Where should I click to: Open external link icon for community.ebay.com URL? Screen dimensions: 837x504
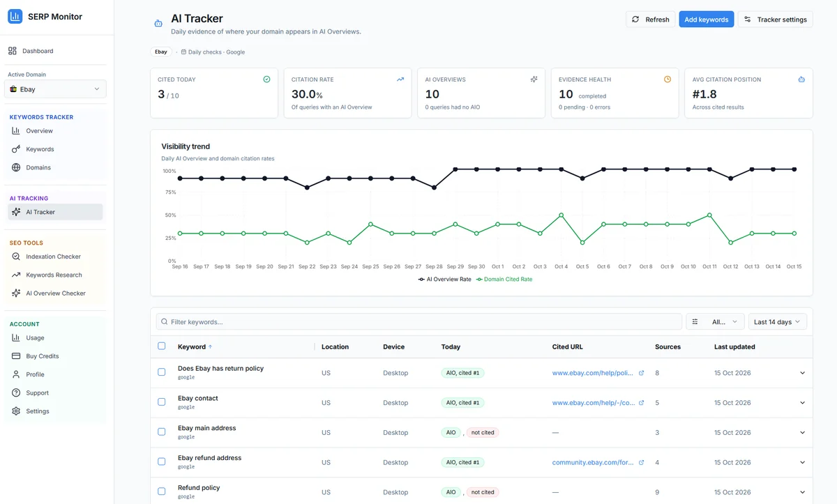642,462
